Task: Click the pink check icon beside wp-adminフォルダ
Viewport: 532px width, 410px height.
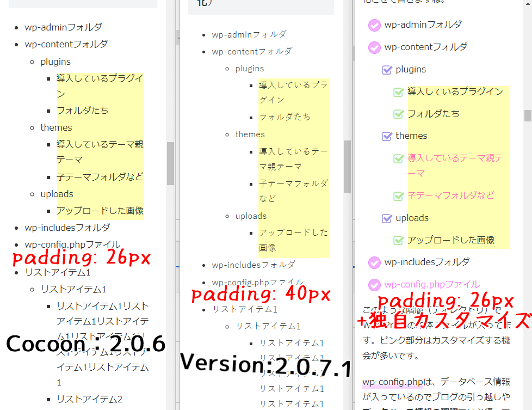Action: tap(375, 26)
